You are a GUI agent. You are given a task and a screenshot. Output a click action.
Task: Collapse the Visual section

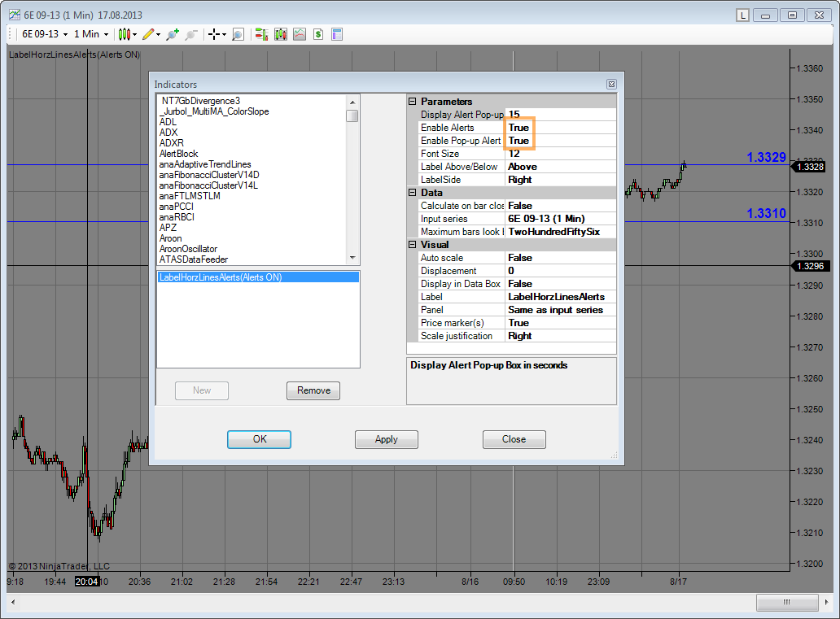click(x=412, y=245)
